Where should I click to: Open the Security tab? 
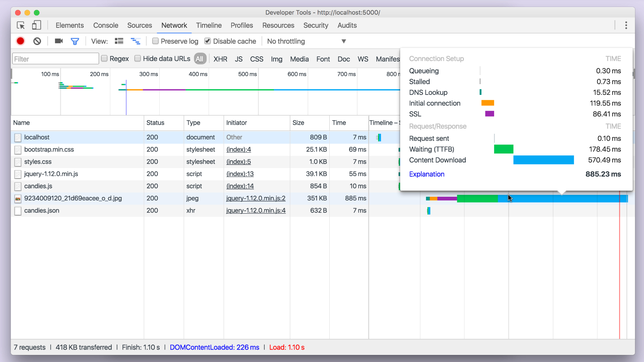[x=316, y=25]
